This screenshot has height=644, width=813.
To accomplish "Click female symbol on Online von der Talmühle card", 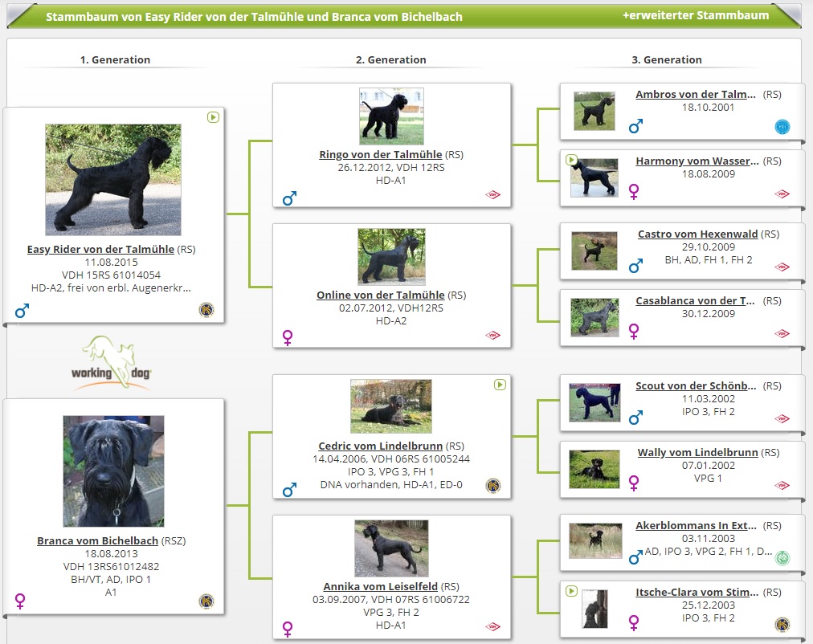I will tap(288, 337).
